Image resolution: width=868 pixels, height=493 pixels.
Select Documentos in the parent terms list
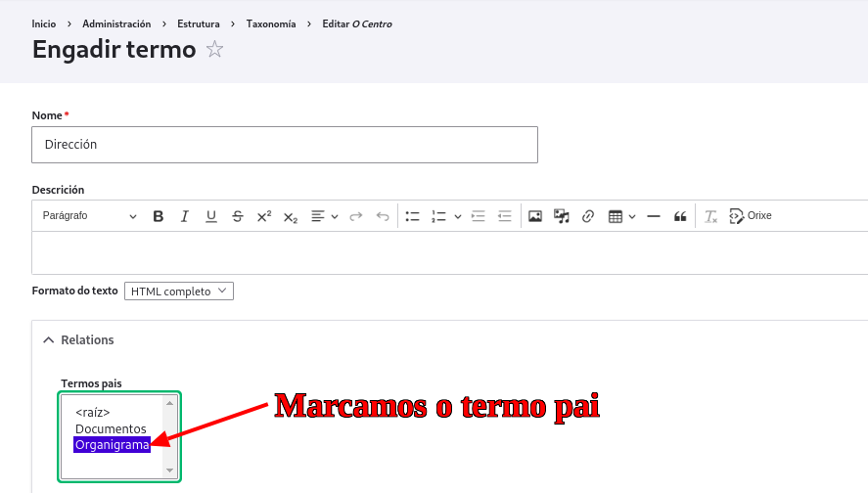pyautogui.click(x=111, y=428)
